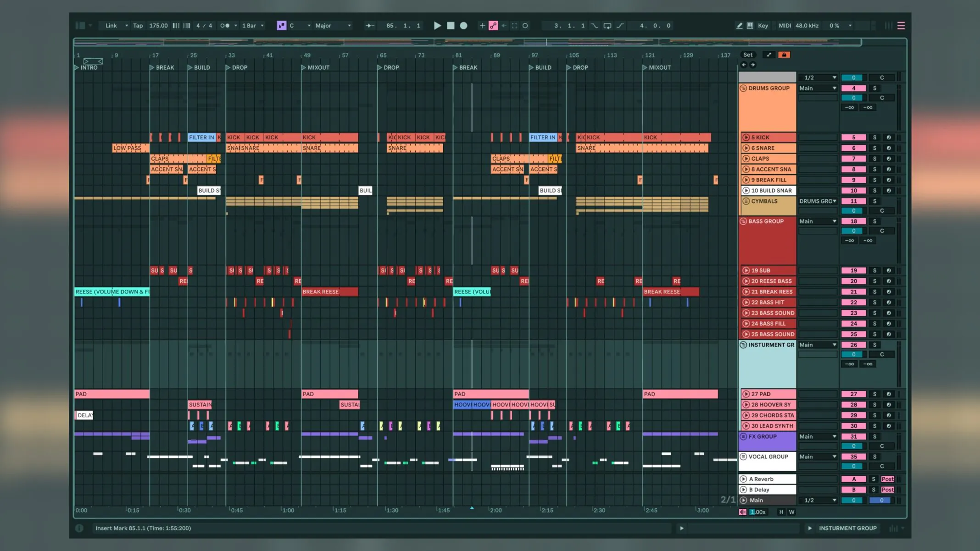Toggle scale mode purple icon
The image size is (980, 551).
[281, 26]
